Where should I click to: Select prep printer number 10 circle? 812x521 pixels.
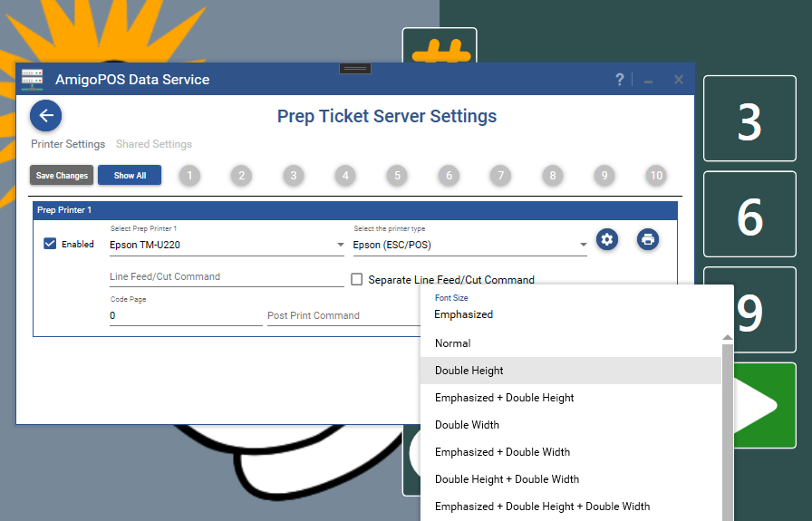(656, 176)
